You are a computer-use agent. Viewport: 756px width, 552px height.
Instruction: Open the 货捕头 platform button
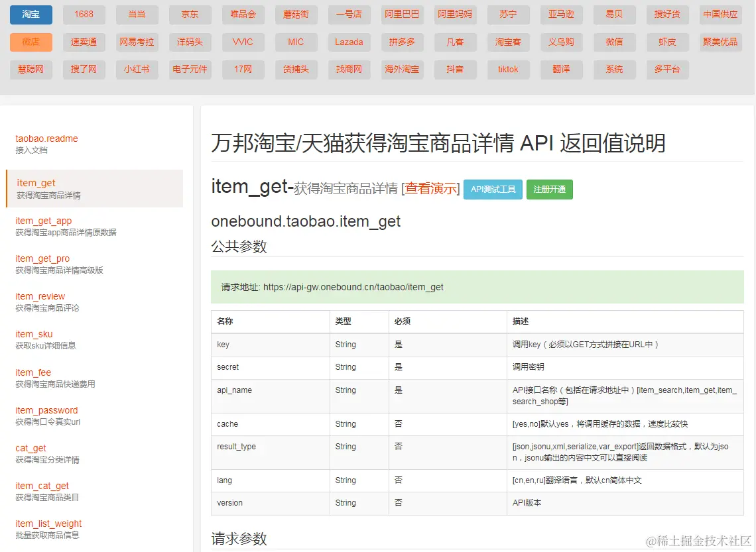(296, 70)
